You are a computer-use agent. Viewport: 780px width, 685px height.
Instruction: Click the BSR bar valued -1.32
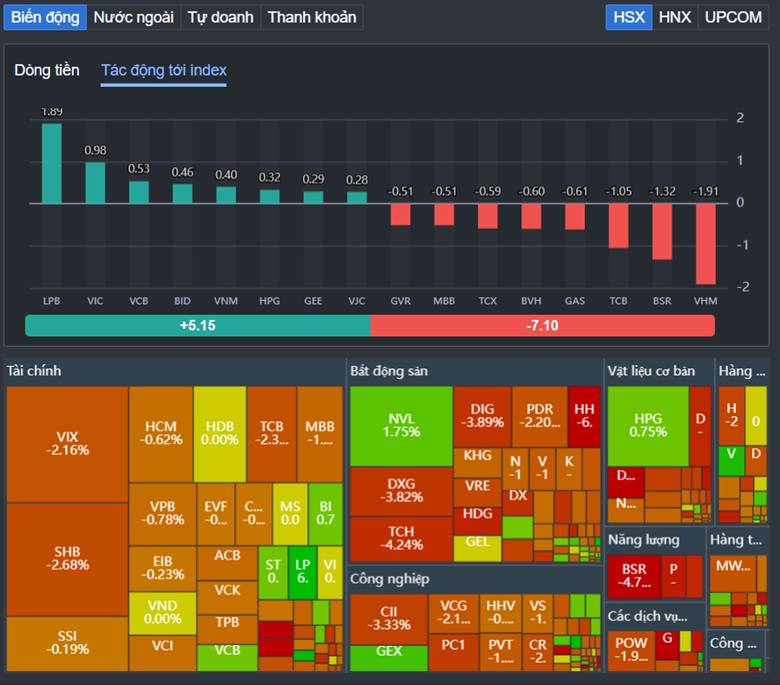coord(662,231)
